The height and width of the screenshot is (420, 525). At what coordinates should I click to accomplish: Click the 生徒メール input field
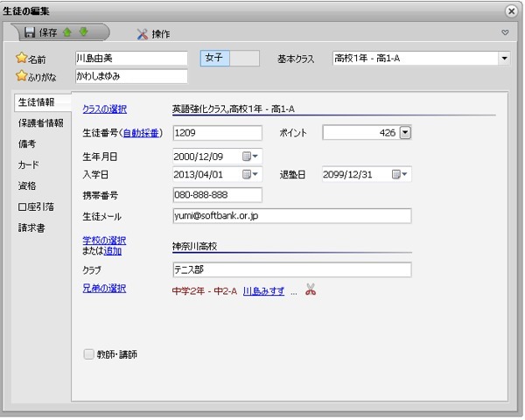coord(291,216)
